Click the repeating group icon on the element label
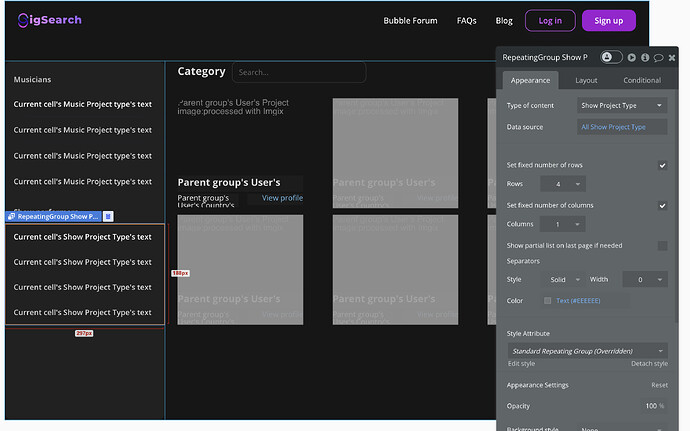The height and width of the screenshot is (431, 690). 11,216
